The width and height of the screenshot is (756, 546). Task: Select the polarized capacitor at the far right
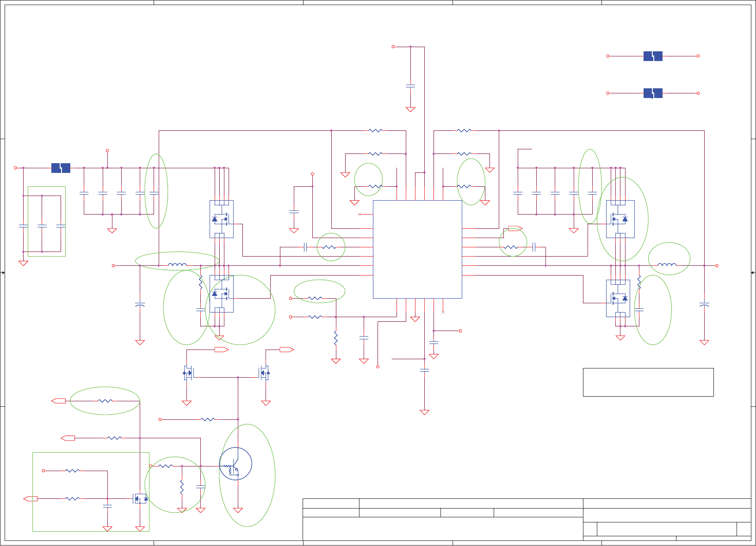coord(704,305)
